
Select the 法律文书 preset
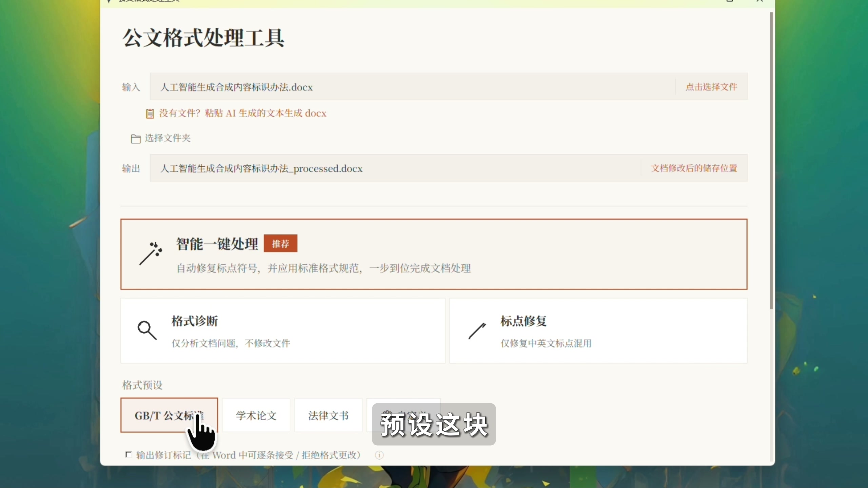click(x=328, y=415)
